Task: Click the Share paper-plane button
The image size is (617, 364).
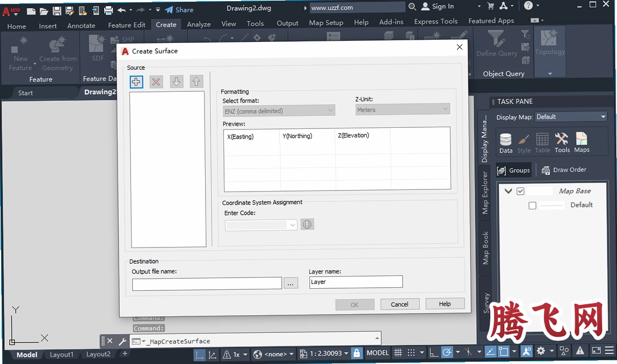Action: (x=179, y=10)
